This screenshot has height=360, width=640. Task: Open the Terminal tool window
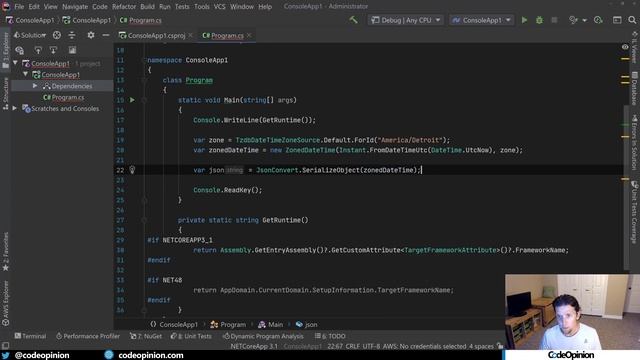click(x=30, y=336)
